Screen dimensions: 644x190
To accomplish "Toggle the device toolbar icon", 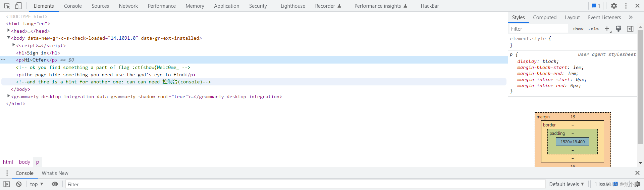I will [18, 6].
